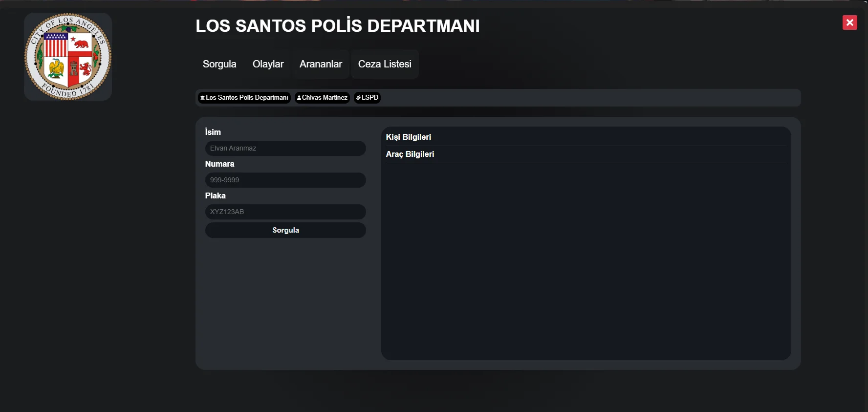The width and height of the screenshot is (868, 412).
Task: Switch to the Olaylar tab
Action: click(268, 64)
